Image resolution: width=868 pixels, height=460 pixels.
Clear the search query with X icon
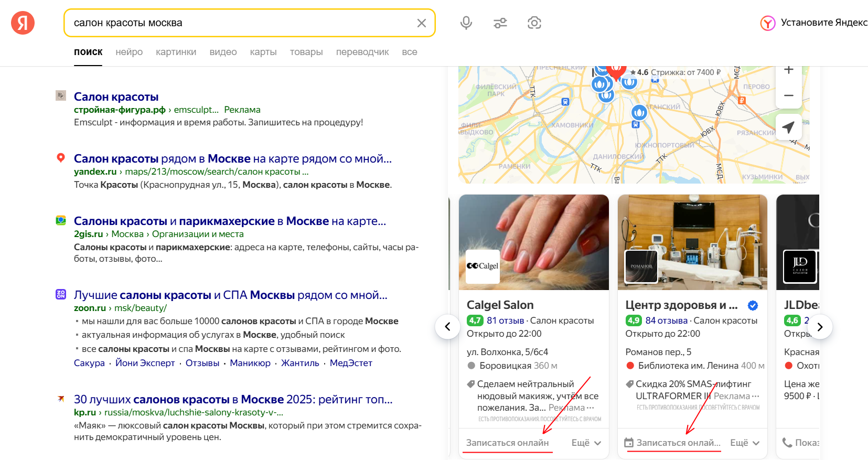coord(421,23)
